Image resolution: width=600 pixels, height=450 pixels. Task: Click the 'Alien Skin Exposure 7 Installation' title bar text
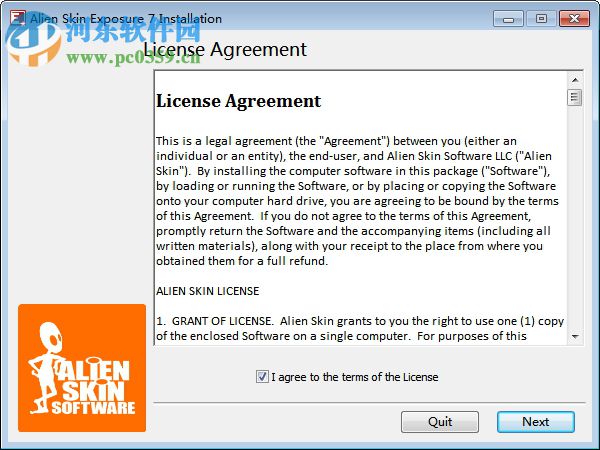[x=126, y=19]
